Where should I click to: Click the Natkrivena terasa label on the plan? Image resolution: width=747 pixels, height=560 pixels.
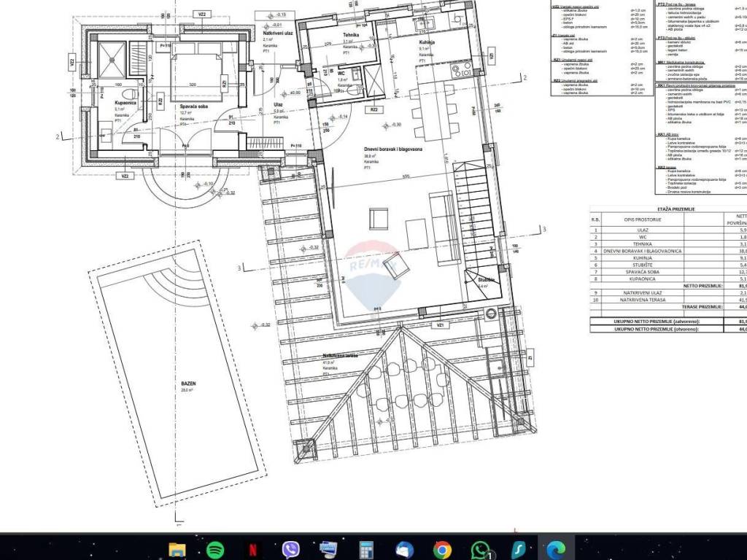tap(338, 356)
